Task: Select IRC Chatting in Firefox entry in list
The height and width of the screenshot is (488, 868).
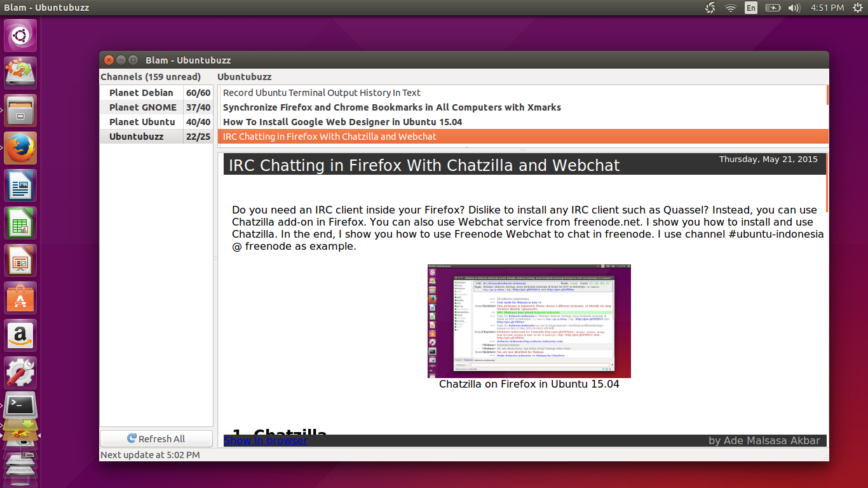Action: point(522,137)
